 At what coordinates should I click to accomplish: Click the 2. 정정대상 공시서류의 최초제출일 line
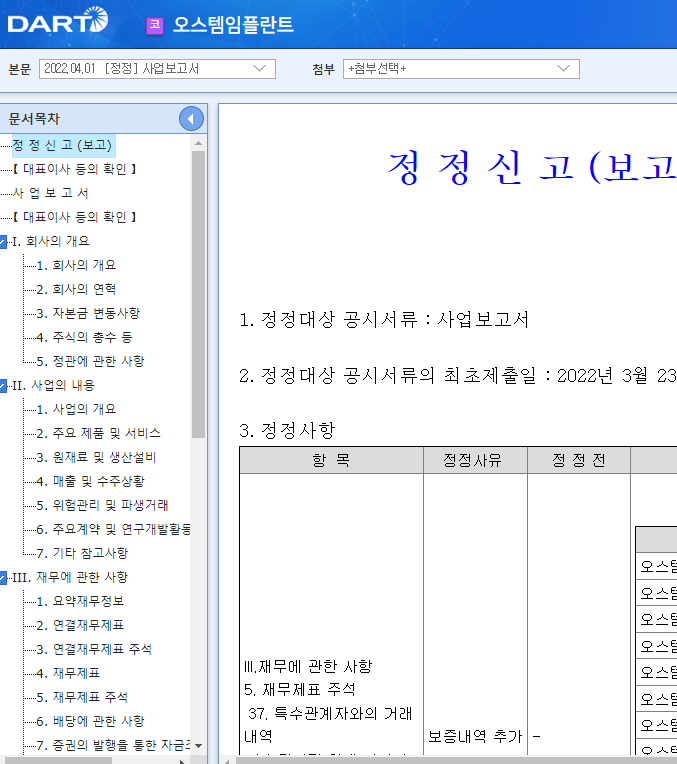[458, 376]
